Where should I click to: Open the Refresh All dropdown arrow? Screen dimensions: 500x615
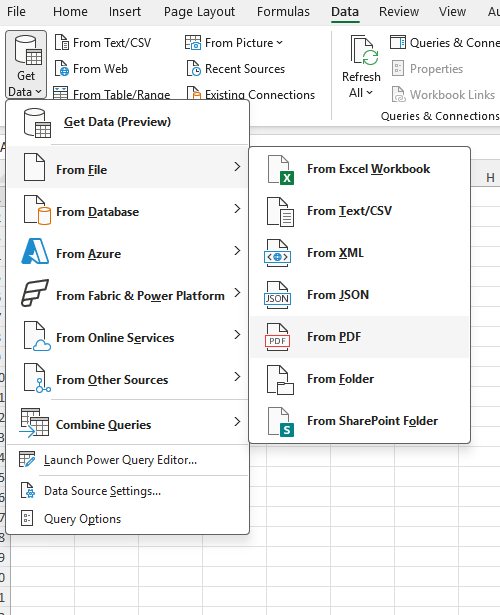click(x=369, y=93)
